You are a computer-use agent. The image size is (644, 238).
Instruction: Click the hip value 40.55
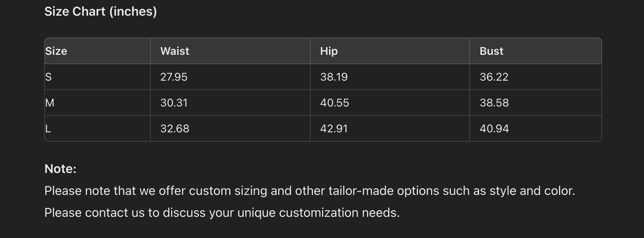pos(335,103)
